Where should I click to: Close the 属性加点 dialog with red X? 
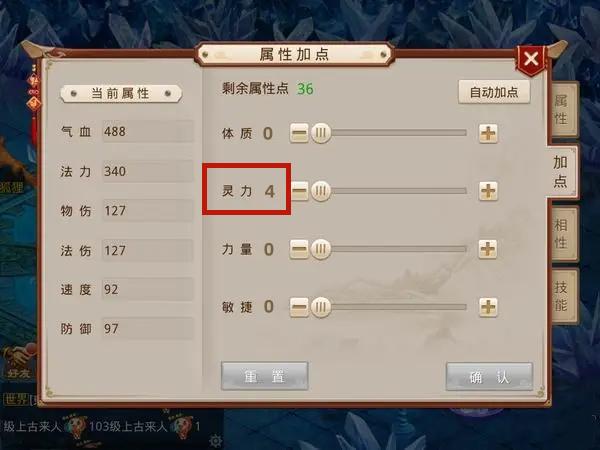coord(531,59)
